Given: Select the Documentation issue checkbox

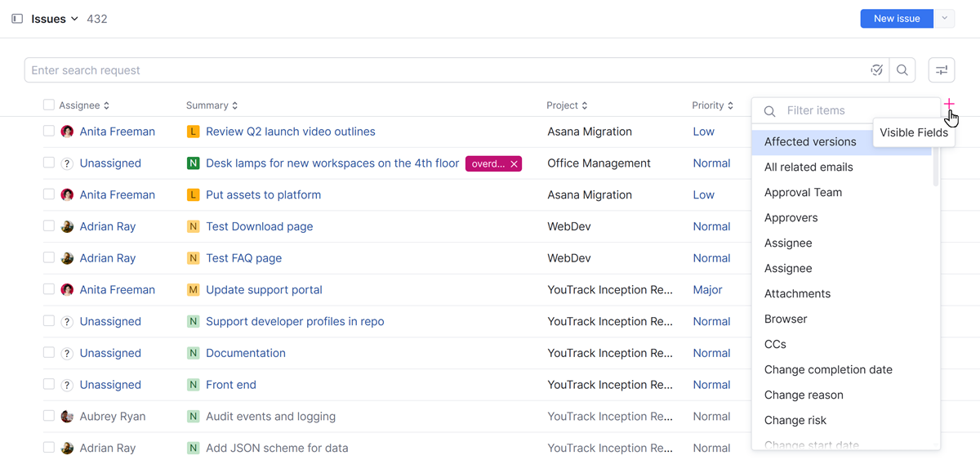Looking at the screenshot, I should pos(49,353).
